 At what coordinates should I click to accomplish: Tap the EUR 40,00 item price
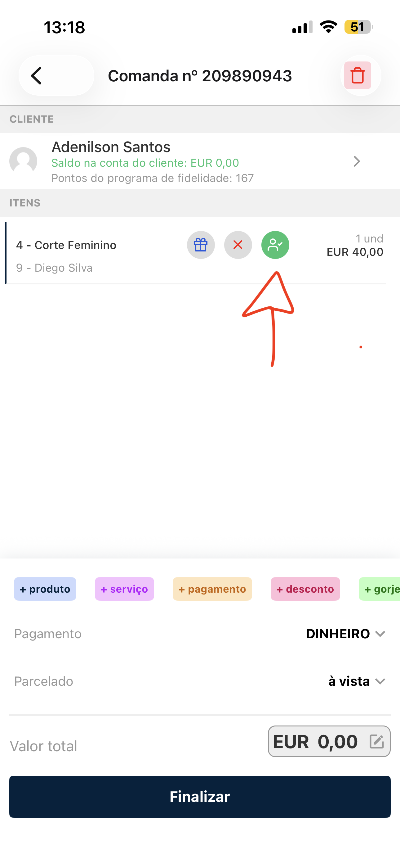355,252
